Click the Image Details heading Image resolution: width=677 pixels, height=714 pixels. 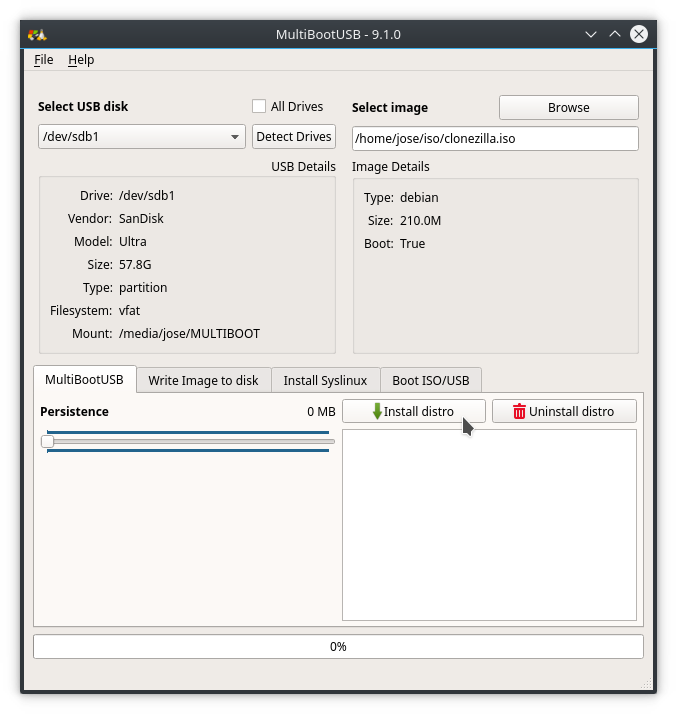[391, 167]
